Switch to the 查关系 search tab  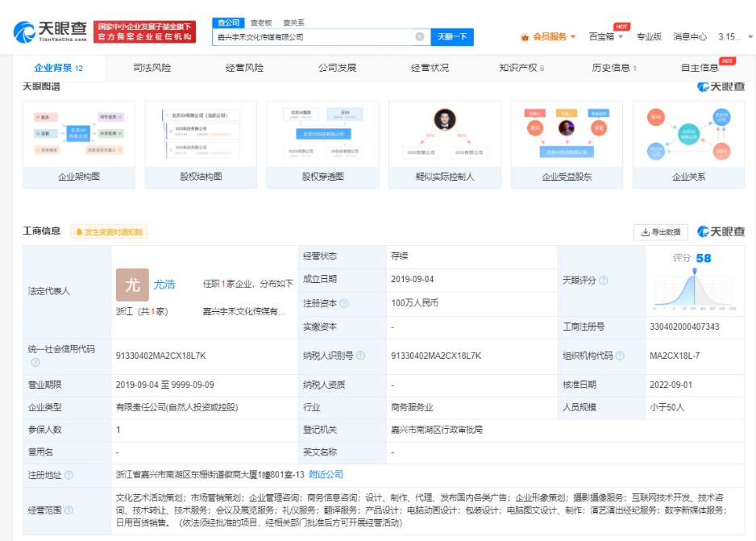click(293, 23)
